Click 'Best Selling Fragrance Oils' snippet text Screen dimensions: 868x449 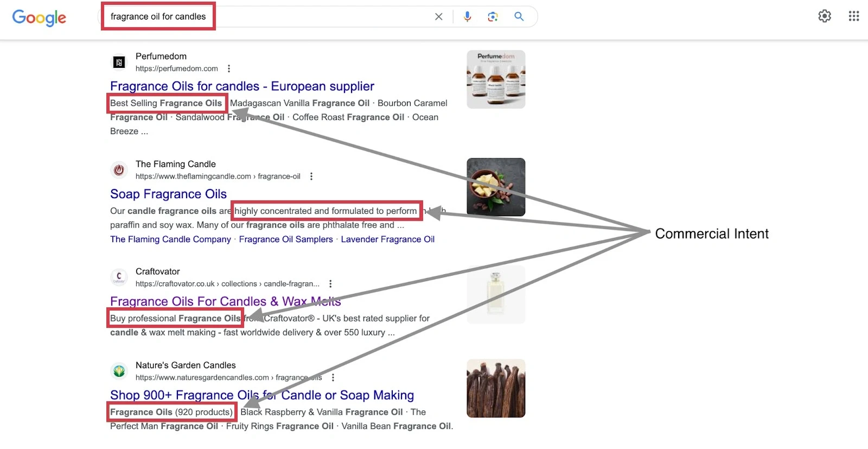pos(166,103)
